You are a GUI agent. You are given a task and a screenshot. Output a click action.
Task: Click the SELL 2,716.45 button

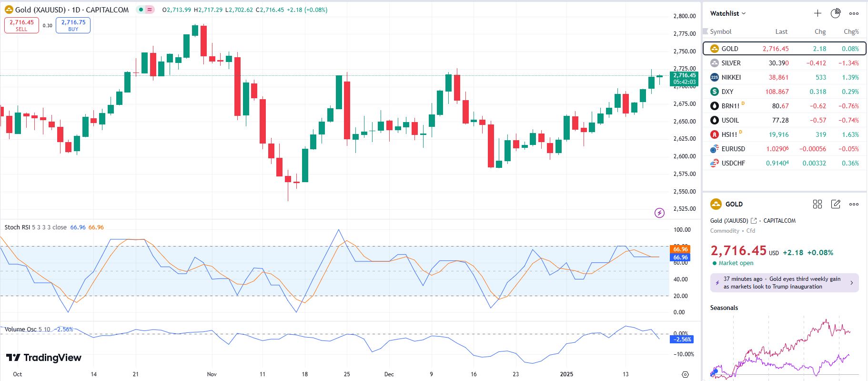[x=21, y=25]
